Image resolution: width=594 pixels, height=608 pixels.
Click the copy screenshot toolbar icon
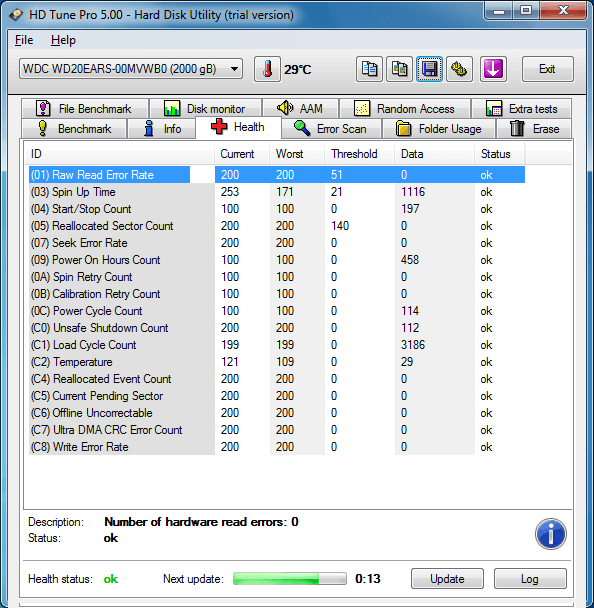[x=399, y=69]
